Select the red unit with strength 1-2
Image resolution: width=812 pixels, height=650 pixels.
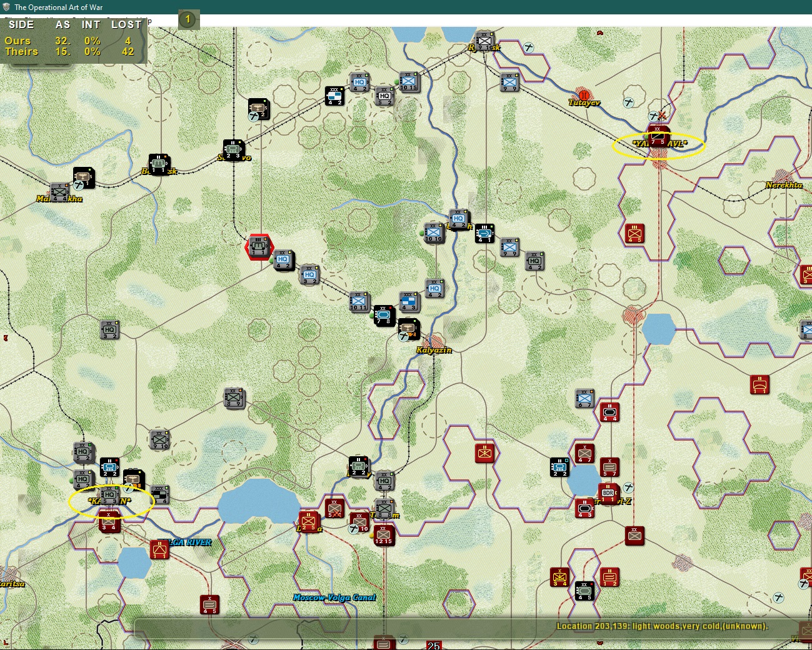[609, 577]
